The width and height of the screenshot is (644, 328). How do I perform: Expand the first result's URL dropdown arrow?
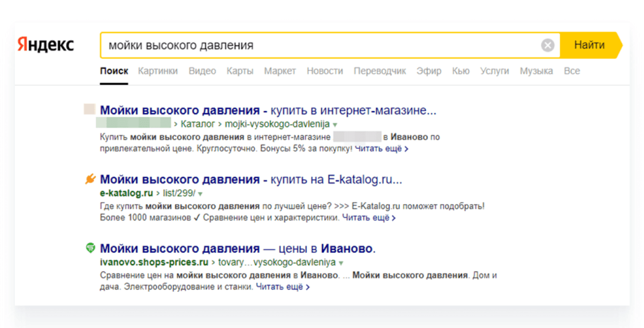(x=335, y=125)
